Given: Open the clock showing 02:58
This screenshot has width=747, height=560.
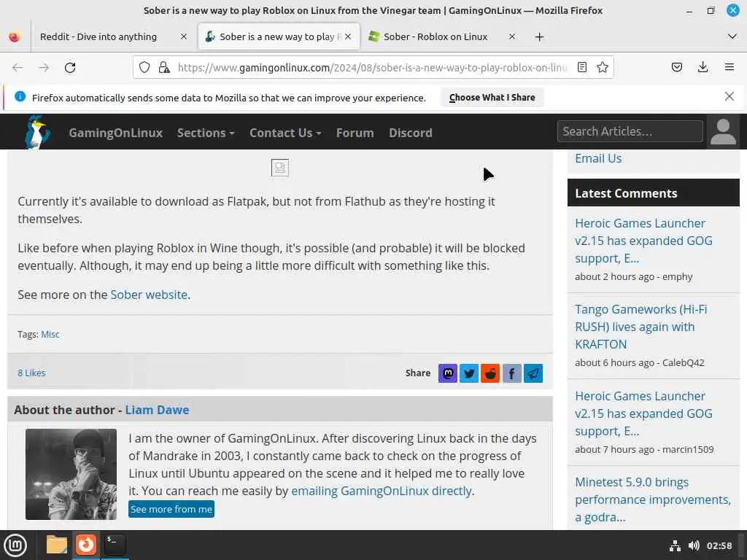Looking at the screenshot, I should (719, 545).
